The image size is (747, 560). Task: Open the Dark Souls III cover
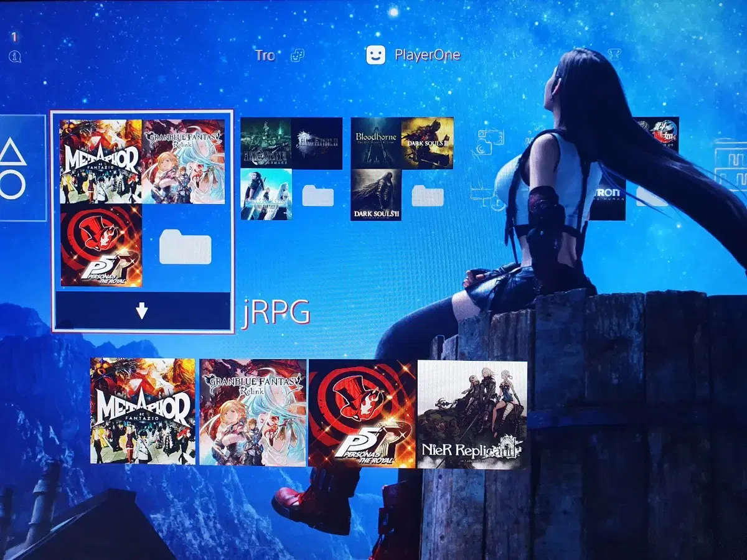[x=428, y=143]
